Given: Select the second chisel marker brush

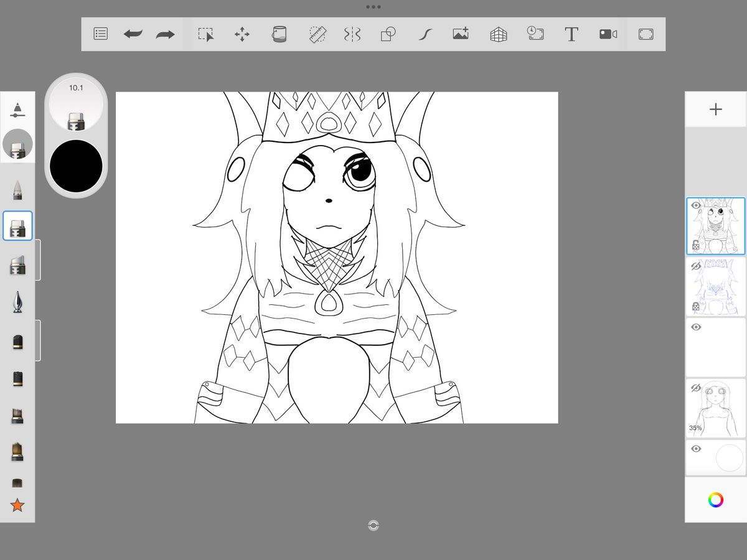Looking at the screenshot, I should pyautogui.click(x=17, y=264).
